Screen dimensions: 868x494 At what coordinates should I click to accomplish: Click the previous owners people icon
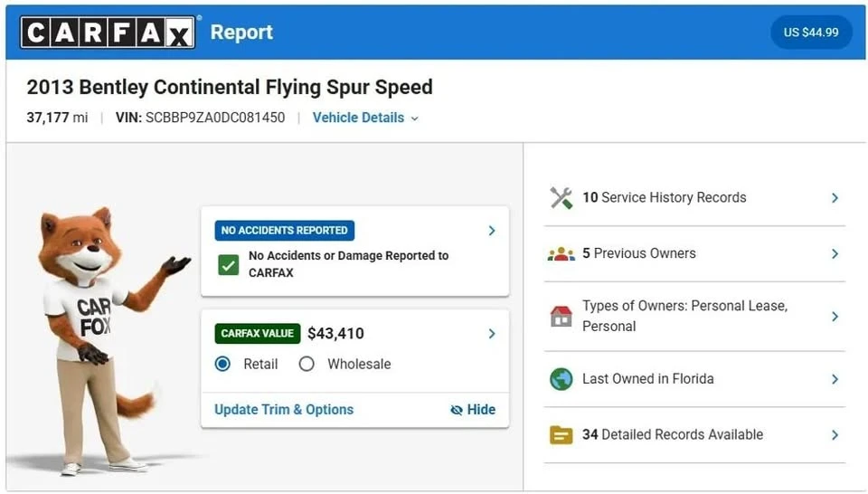[561, 254]
